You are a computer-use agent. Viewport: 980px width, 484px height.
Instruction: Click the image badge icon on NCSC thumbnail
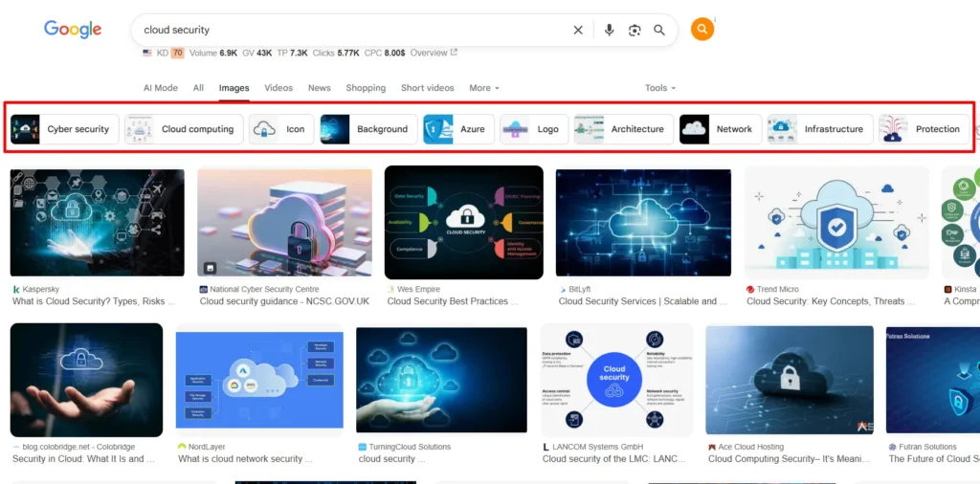211,268
